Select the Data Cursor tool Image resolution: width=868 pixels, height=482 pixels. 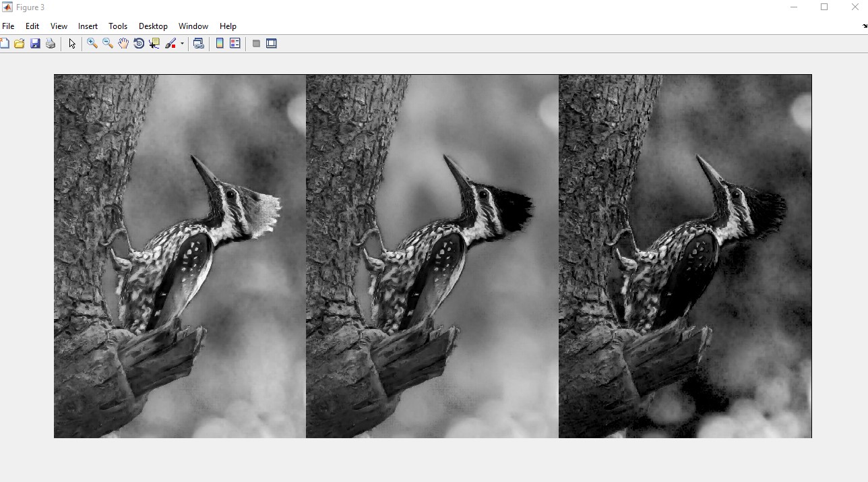click(154, 43)
